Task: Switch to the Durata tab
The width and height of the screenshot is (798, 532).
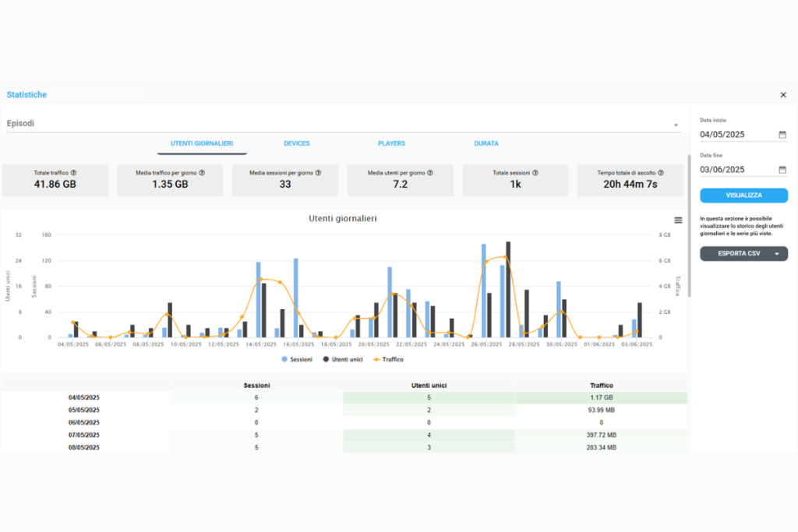Action: 486,144
